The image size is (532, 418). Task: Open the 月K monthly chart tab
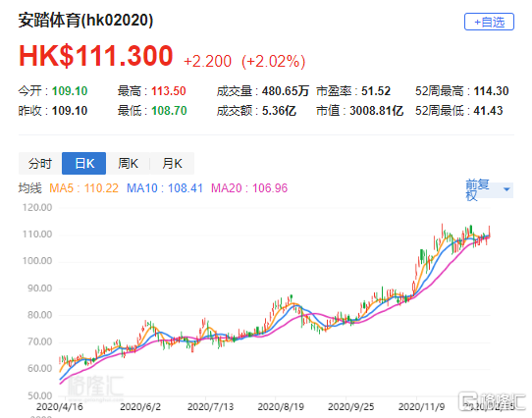[x=172, y=164]
